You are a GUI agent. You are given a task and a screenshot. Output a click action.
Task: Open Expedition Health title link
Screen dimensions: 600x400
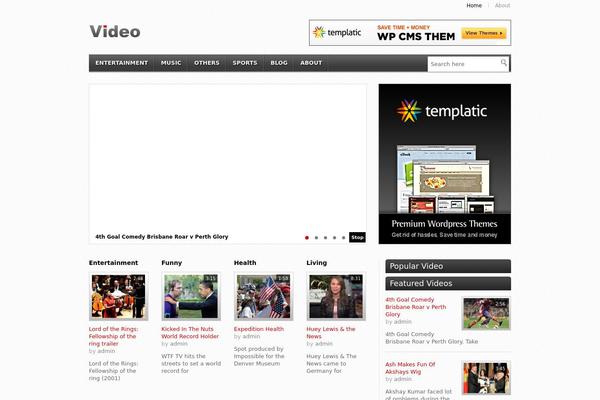[259, 329]
